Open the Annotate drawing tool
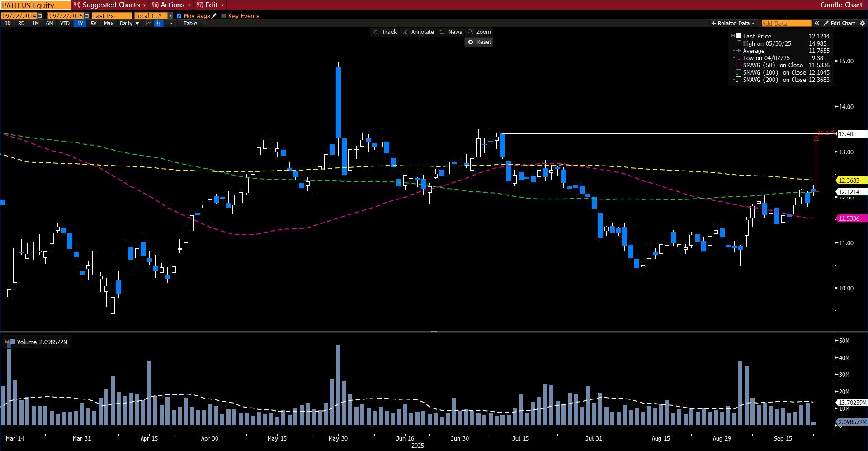Screen dimensions: 868x451 pos(418,32)
